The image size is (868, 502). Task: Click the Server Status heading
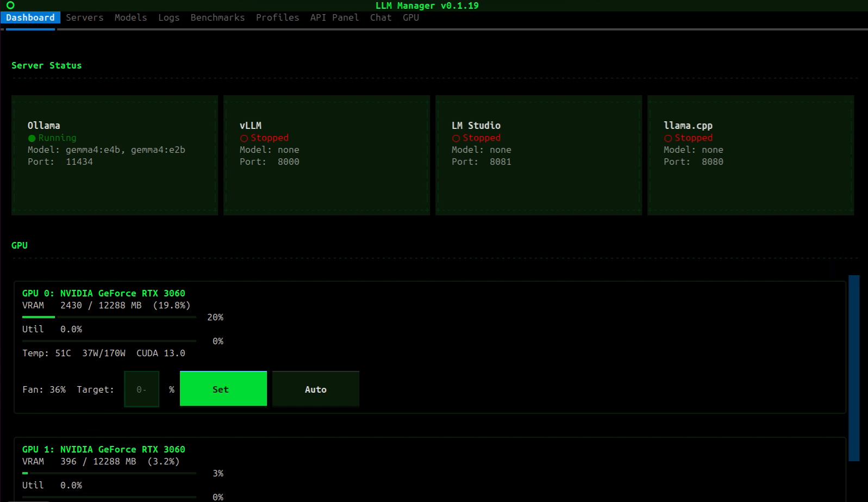(x=47, y=65)
